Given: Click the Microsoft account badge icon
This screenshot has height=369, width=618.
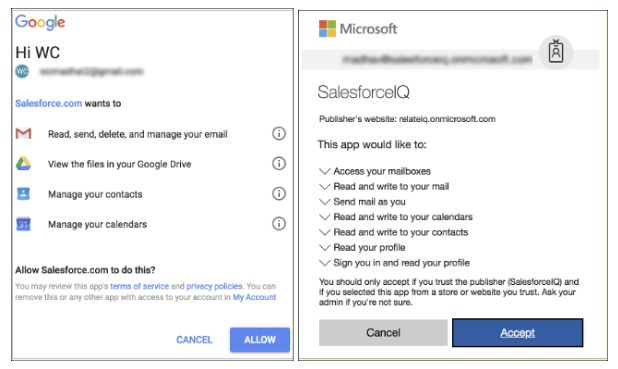Looking at the screenshot, I should point(556,52).
